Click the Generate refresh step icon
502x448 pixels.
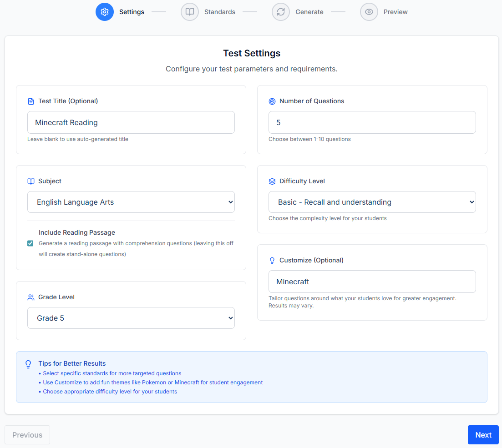(281, 12)
